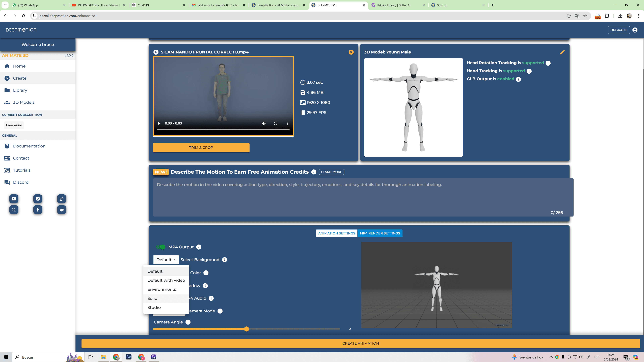Play the uploaded video preview
The height and width of the screenshot is (362, 644).
coord(159,123)
